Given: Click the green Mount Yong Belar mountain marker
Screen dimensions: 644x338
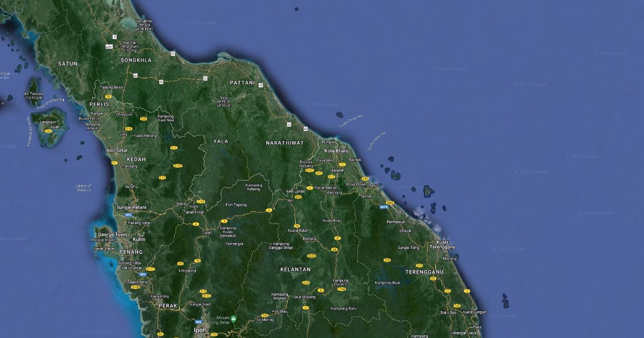Looking at the screenshot, I should coord(233,319).
